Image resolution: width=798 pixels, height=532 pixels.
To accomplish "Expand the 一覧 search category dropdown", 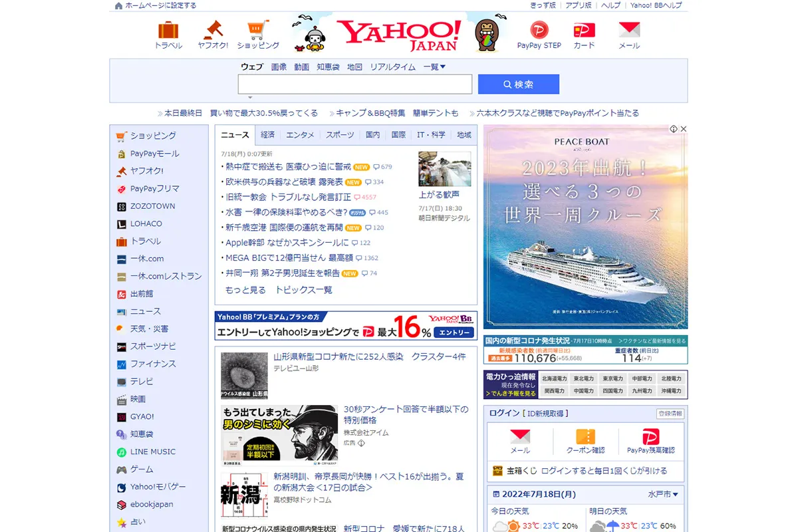I will point(434,66).
